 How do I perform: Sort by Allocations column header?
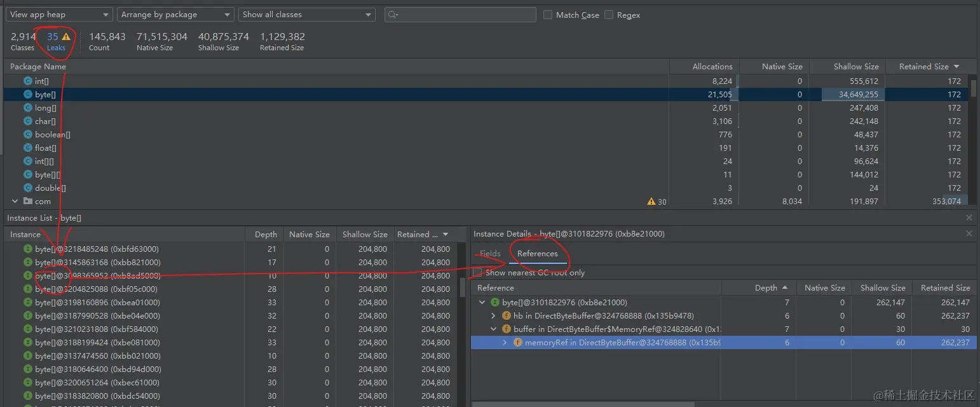click(712, 66)
